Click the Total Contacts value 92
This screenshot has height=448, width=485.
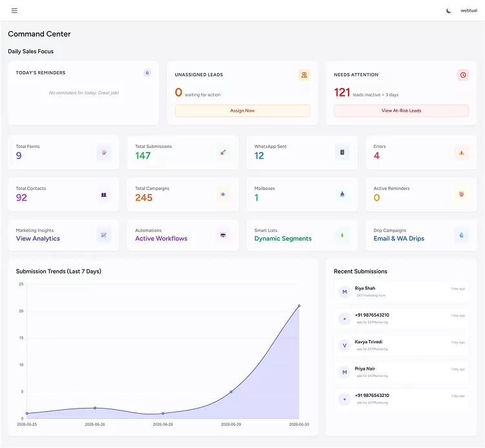(x=21, y=198)
